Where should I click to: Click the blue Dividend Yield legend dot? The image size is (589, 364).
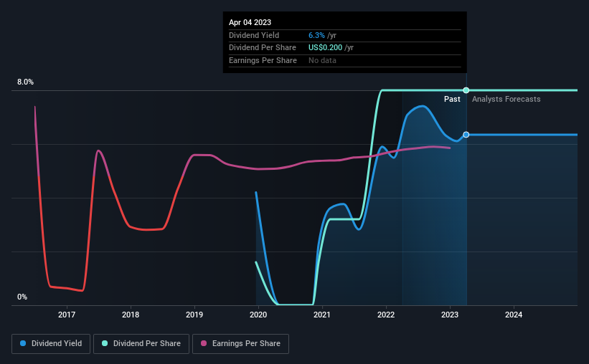(23, 343)
